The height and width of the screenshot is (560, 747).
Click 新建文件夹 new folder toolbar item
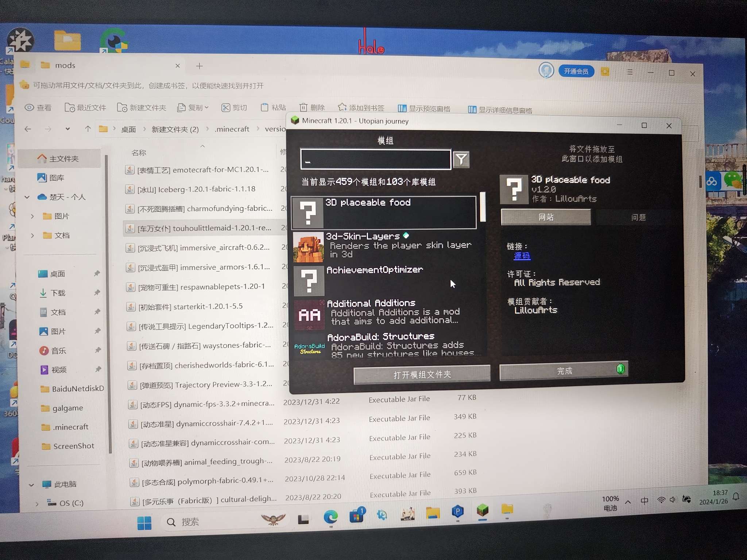pyautogui.click(x=142, y=108)
